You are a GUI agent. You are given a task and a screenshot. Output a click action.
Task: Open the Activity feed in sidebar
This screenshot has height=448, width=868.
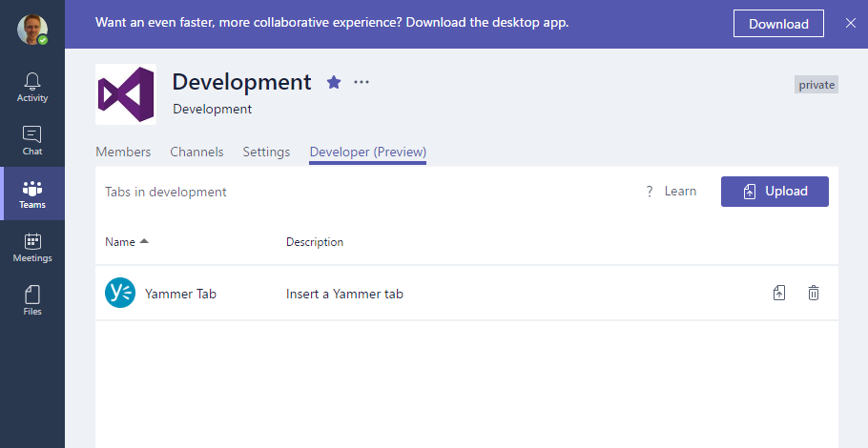point(32,88)
